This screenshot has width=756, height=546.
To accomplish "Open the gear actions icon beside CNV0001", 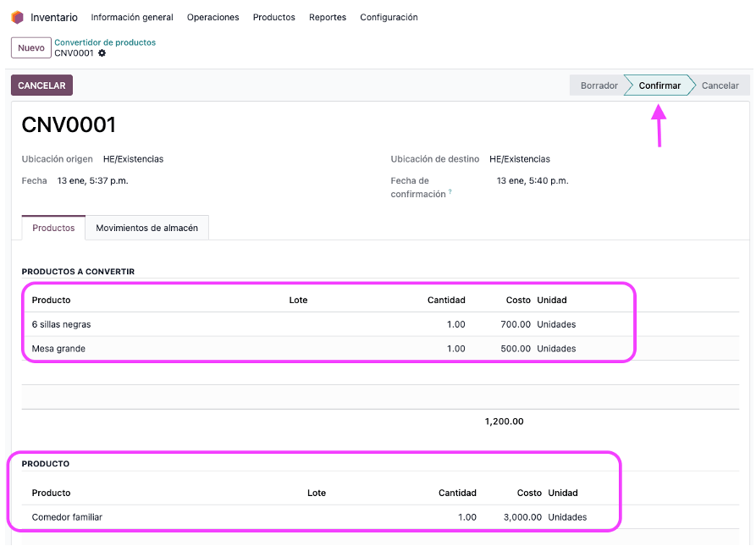I will click(102, 53).
